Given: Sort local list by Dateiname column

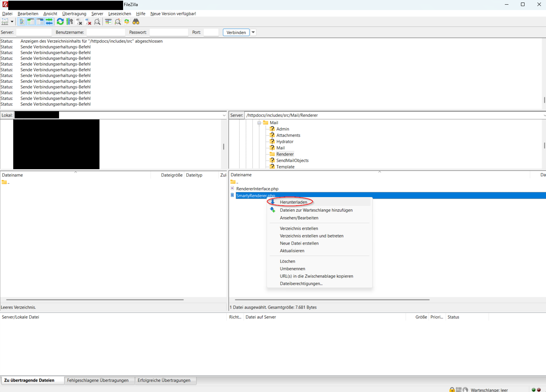Looking at the screenshot, I should pyautogui.click(x=75, y=175).
